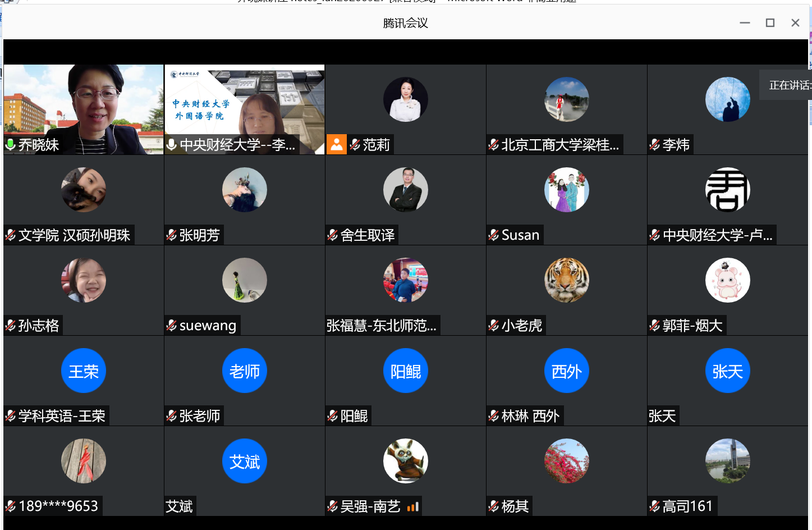812x530 pixels.
Task: Click the building avatar of 高司161
Action: (728, 461)
